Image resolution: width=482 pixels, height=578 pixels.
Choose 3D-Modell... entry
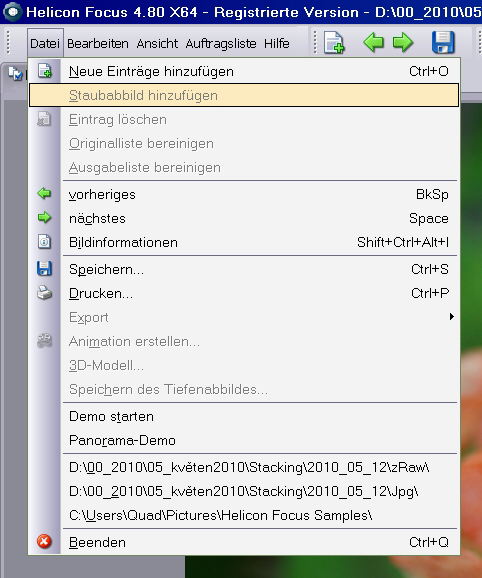tap(244, 365)
